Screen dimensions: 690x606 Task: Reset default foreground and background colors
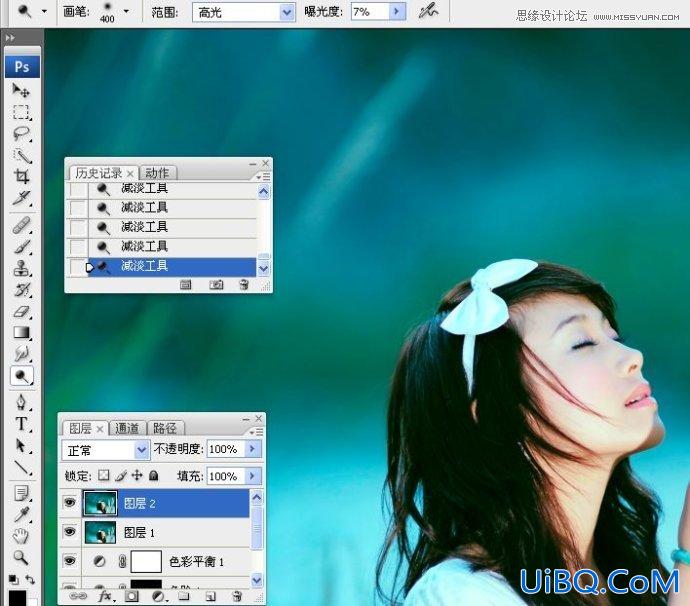[13, 579]
